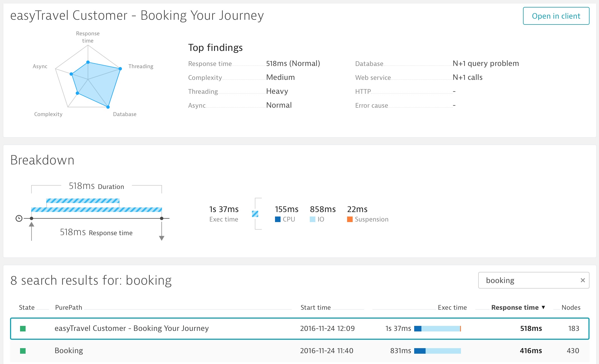This screenshot has height=364, width=599.
Task: Click the Breakdown section heading
Action: (x=42, y=160)
